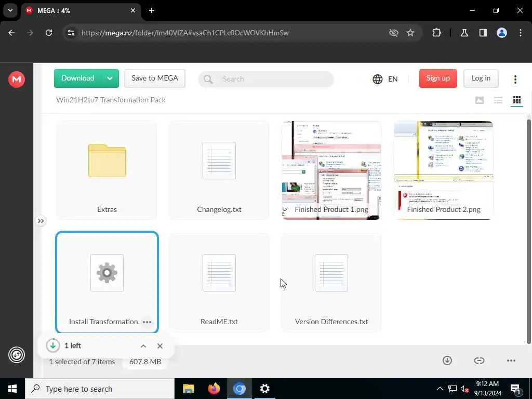Click the green Download button
532x399 pixels.
point(78,78)
